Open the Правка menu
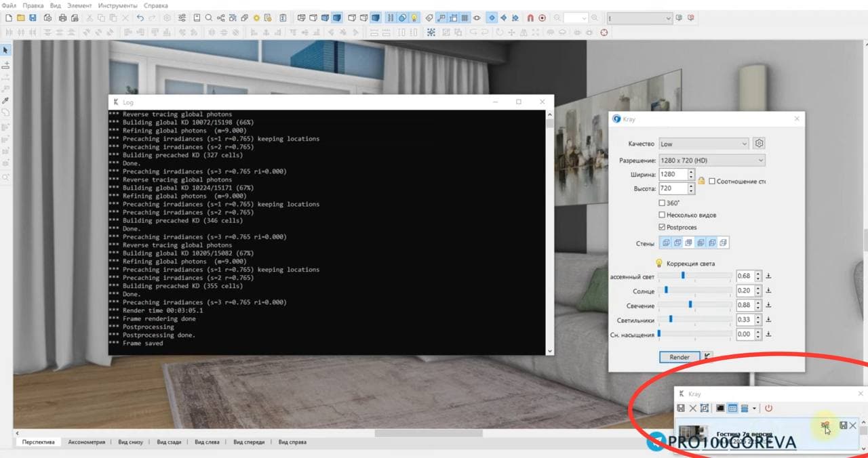 click(x=33, y=5)
